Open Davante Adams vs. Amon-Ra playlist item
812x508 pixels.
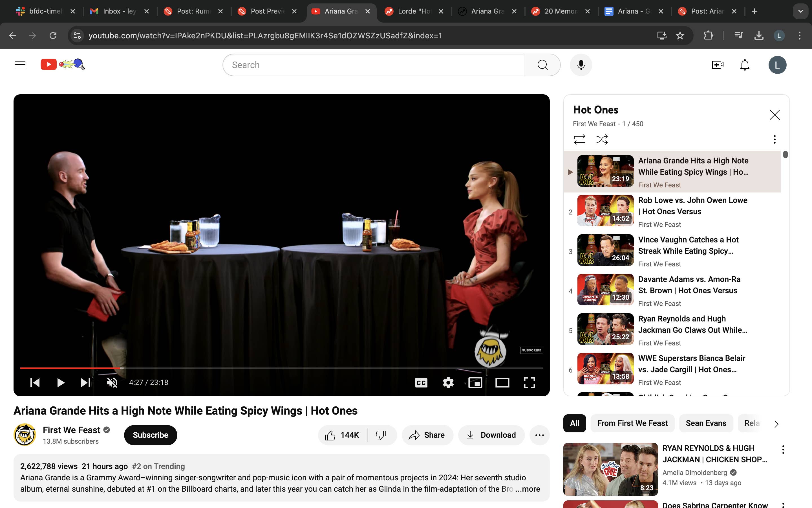pyautogui.click(x=672, y=290)
